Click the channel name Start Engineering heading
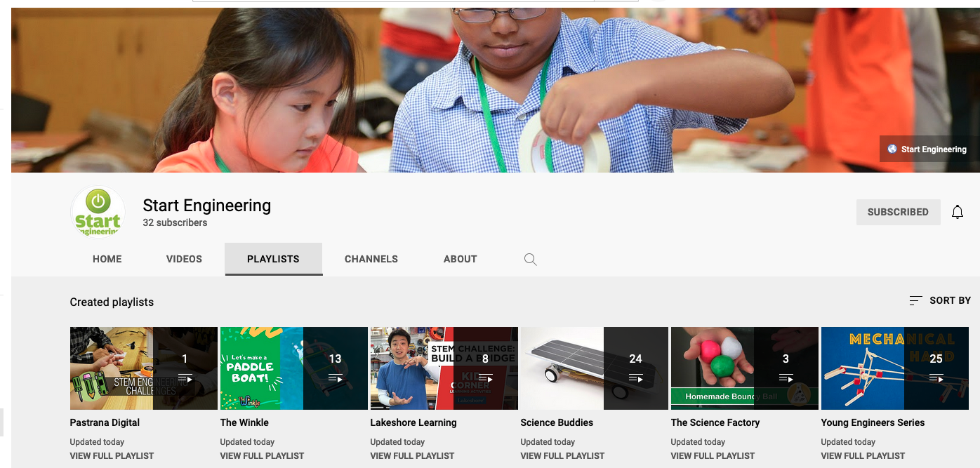 [206, 206]
